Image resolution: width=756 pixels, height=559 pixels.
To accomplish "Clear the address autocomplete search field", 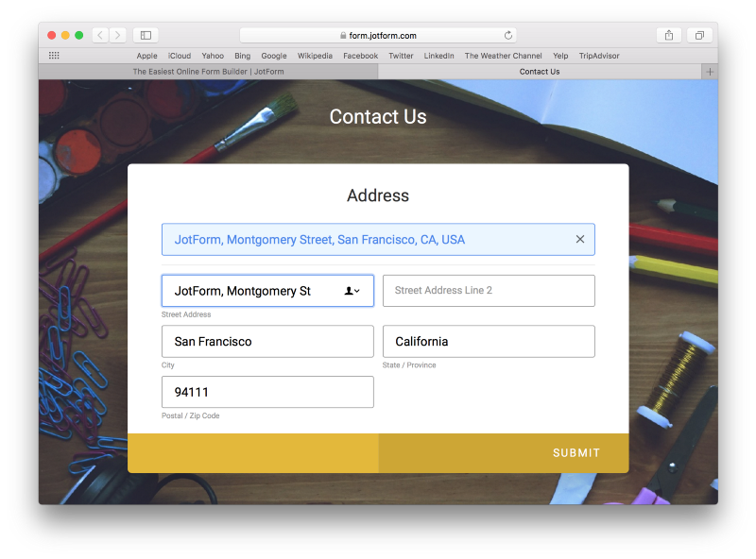I will pyautogui.click(x=580, y=240).
